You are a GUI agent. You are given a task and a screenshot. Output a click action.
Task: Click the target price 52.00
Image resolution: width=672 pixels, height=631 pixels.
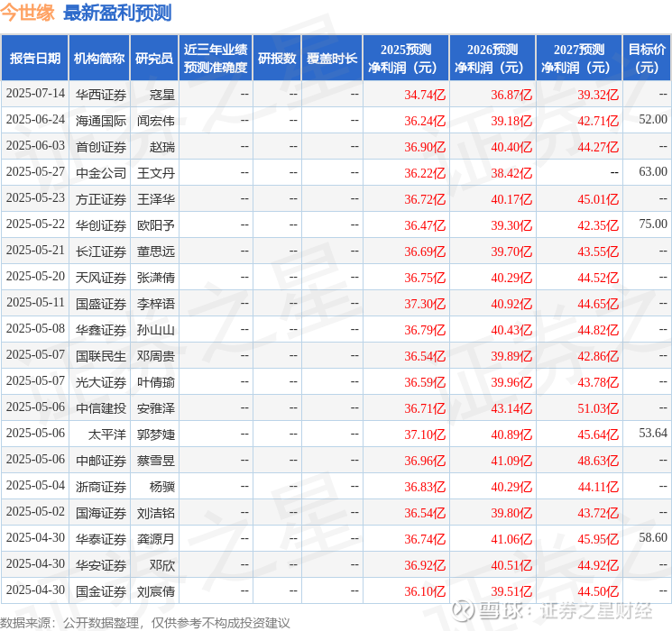[x=653, y=120]
